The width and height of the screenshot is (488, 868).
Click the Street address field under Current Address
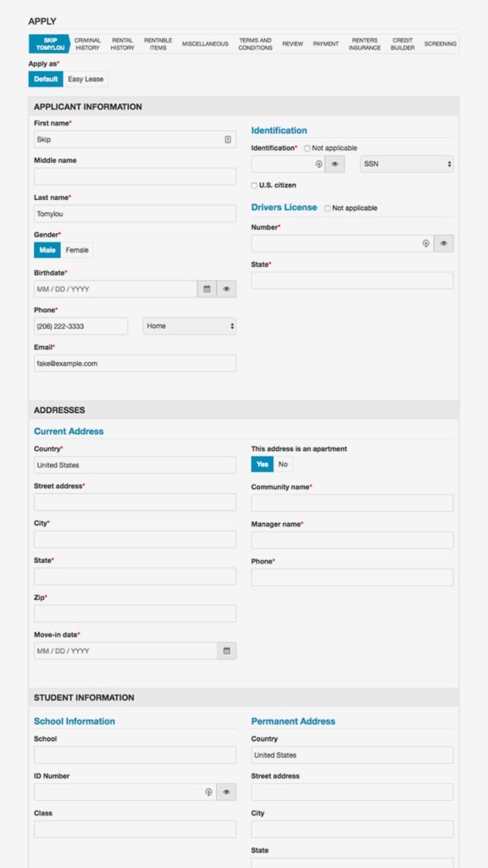135,502
